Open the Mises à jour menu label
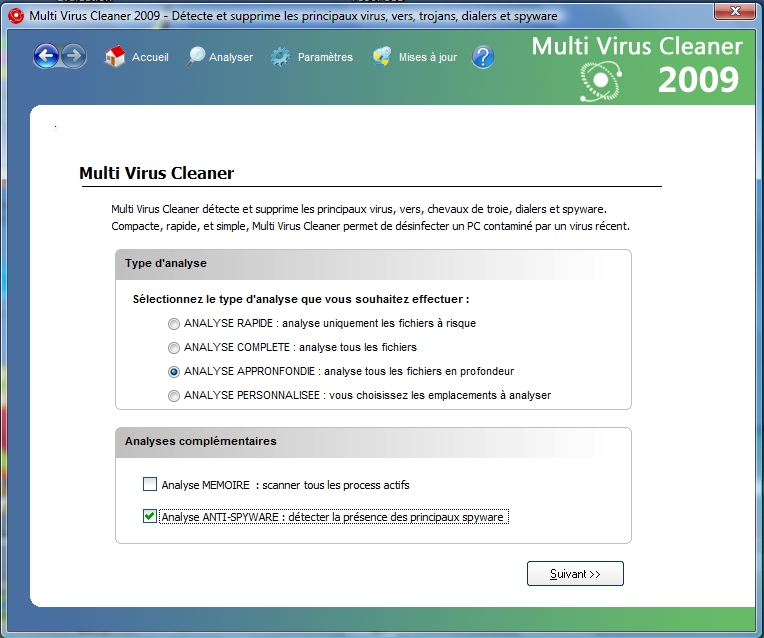Viewport: 764px width, 638px height. 428,57
